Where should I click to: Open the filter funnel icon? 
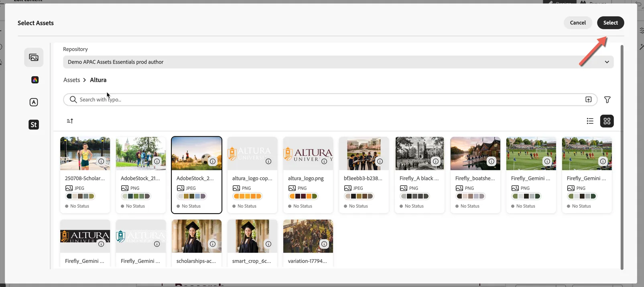click(x=607, y=99)
